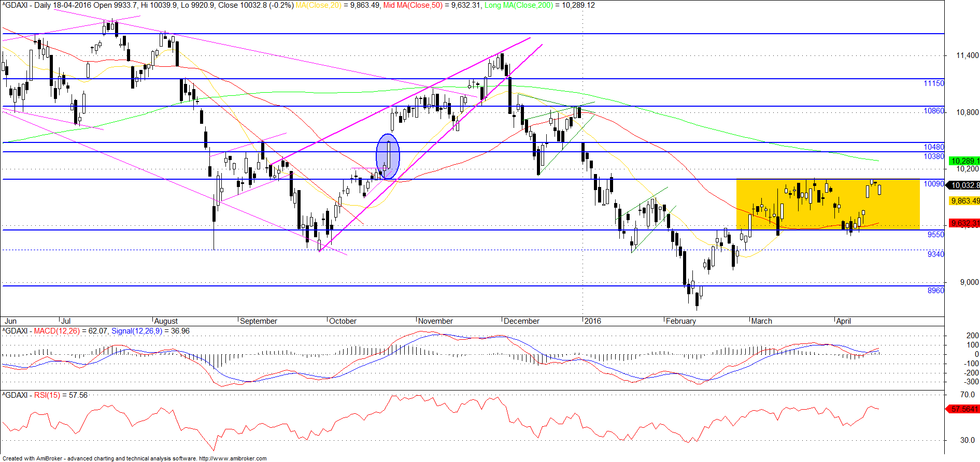Click the 11,400 price axis value

pos(968,55)
